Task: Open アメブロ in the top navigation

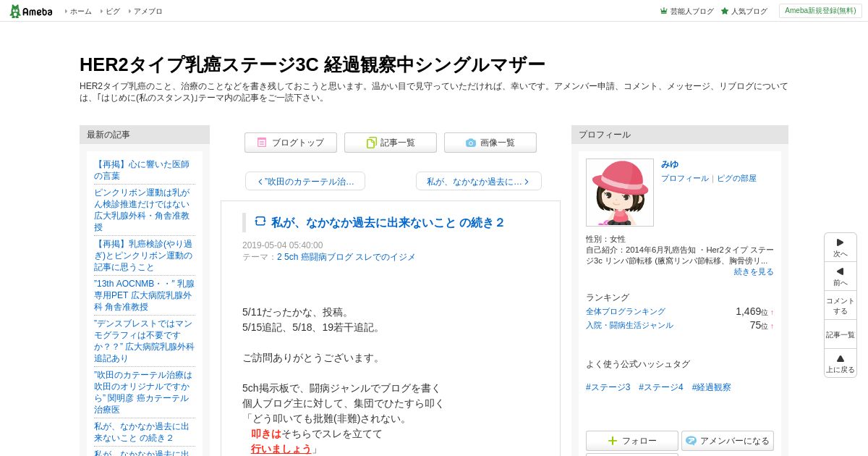Action: coord(148,12)
